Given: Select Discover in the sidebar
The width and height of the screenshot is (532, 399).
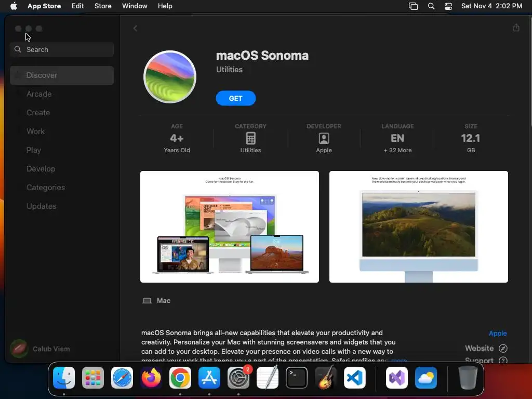Looking at the screenshot, I should 62,75.
